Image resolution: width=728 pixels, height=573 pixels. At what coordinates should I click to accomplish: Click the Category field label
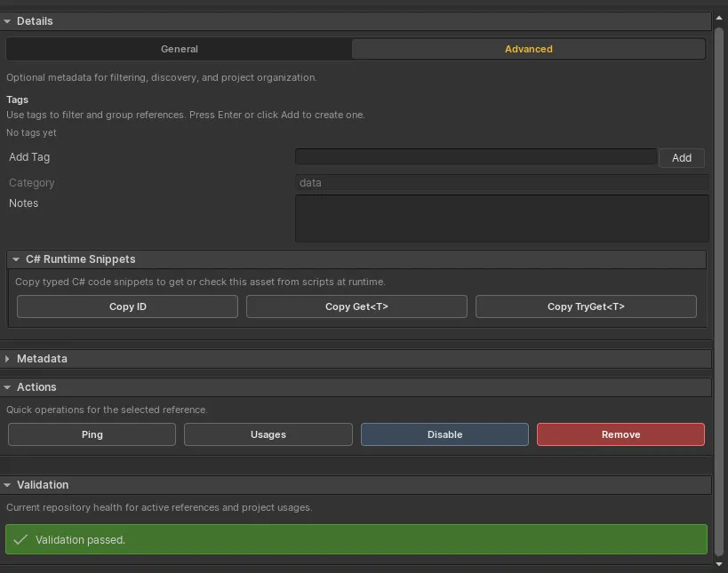coord(32,183)
